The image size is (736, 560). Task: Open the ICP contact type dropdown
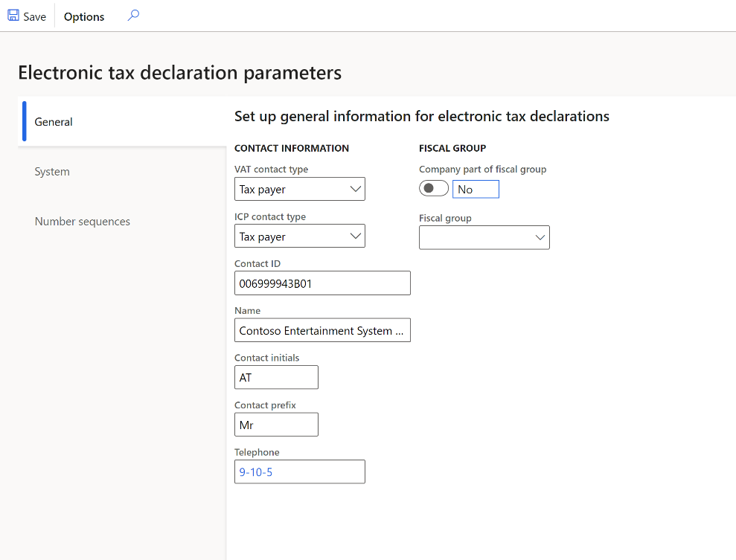356,236
